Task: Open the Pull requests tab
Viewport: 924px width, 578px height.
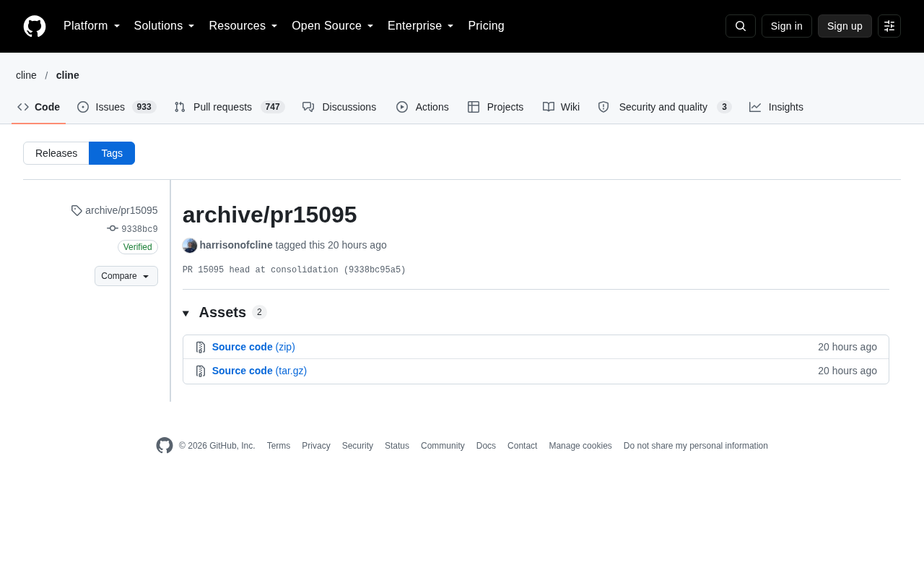Action: (230, 107)
